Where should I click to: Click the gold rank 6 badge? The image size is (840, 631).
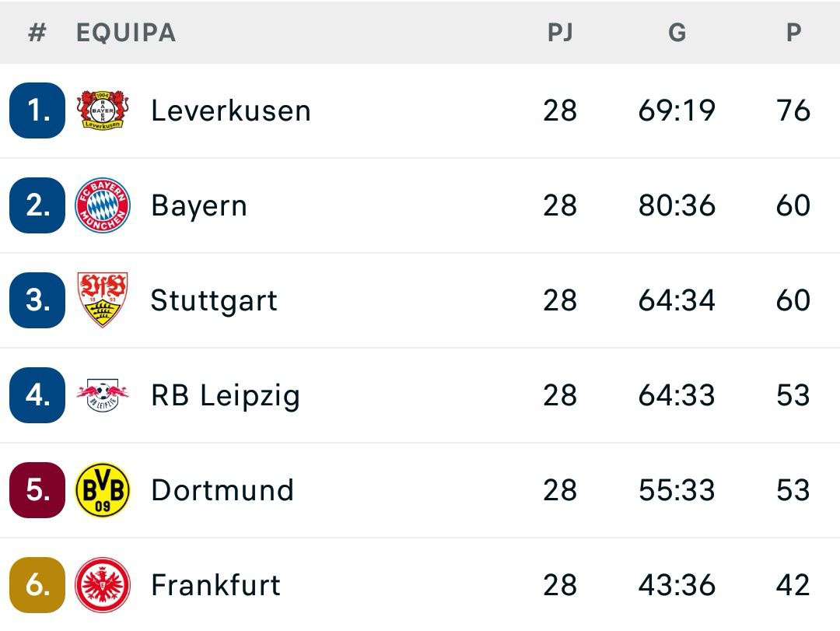37,585
